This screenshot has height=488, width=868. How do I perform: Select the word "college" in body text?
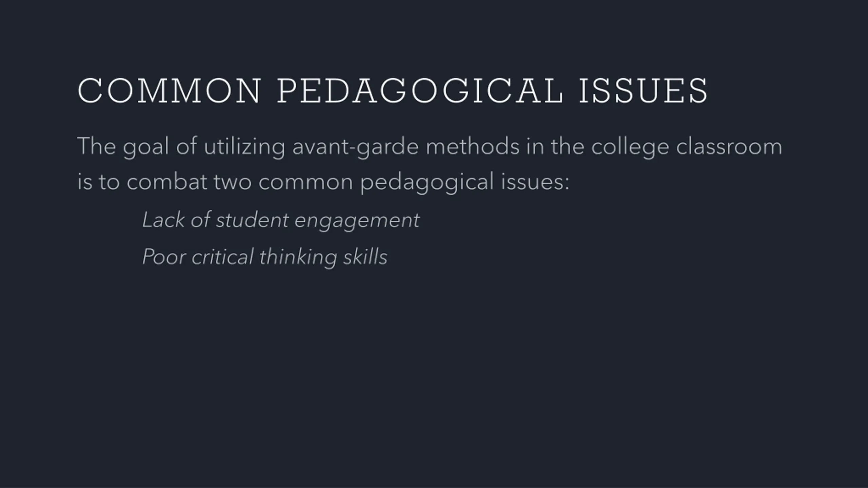[x=630, y=148]
